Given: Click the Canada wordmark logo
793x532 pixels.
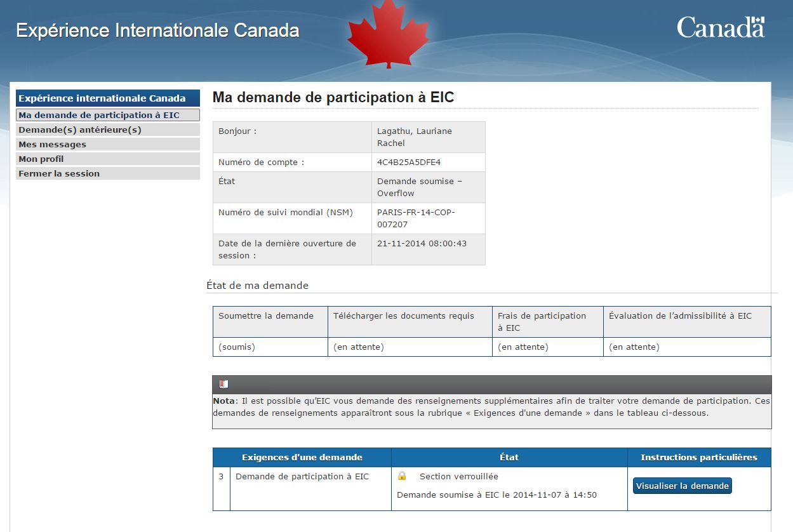Looking at the screenshot, I should pos(721,28).
